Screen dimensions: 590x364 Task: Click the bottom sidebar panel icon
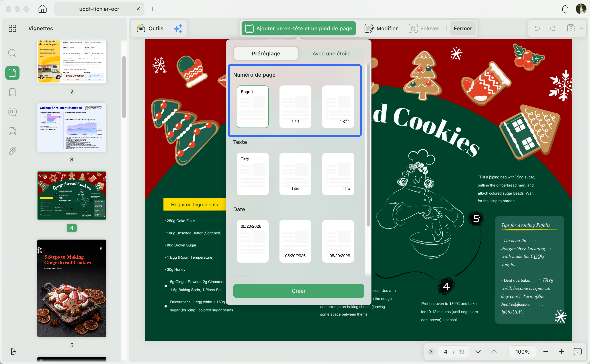coord(12,351)
